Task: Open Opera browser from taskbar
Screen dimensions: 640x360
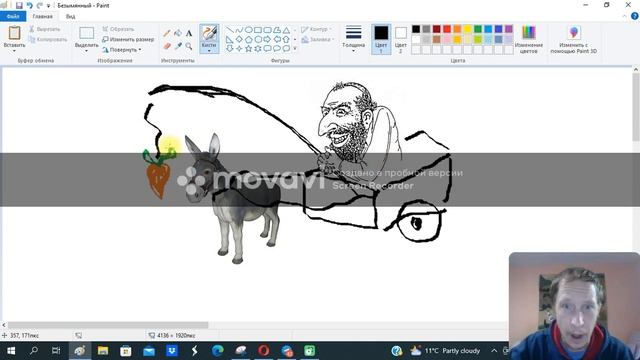Action: point(264,351)
